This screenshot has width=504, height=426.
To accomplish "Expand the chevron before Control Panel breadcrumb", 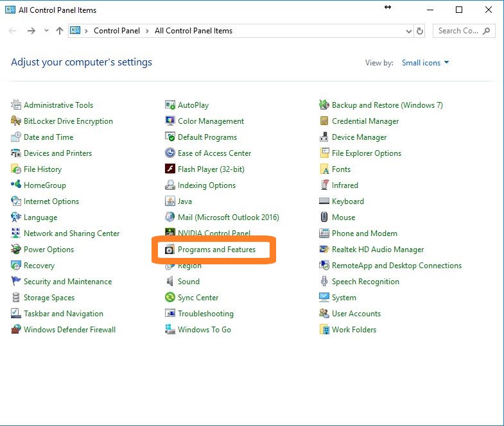I will pos(86,31).
